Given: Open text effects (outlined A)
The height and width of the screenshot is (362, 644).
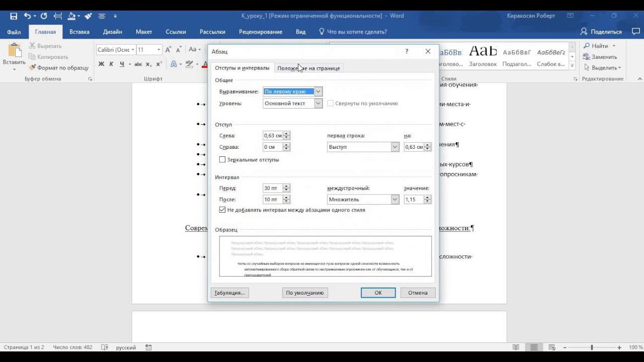Looking at the screenshot, I should pos(174,64).
